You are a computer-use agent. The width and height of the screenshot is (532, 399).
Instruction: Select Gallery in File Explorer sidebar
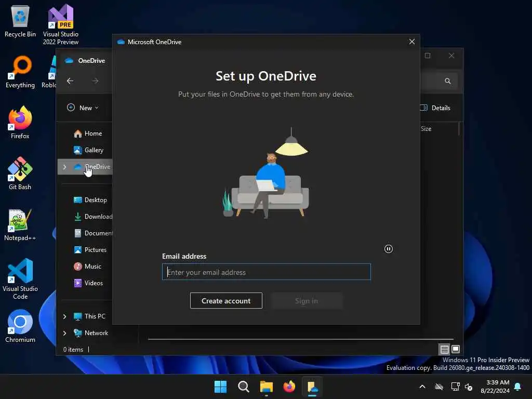click(88, 150)
